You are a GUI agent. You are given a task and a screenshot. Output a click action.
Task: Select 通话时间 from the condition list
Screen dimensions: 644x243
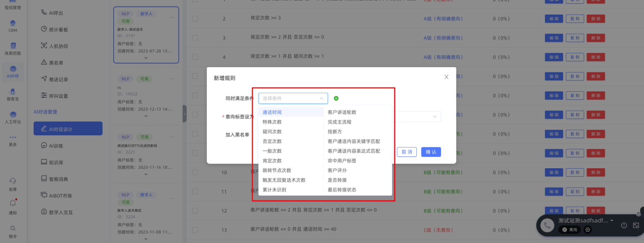(272, 112)
